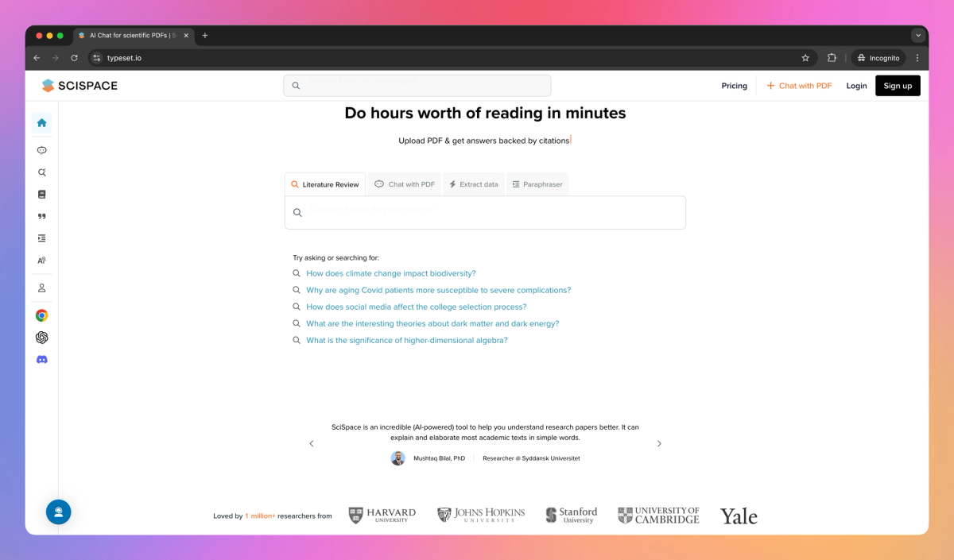
Task: Click the '1 million+' orange text
Action: pyautogui.click(x=260, y=516)
